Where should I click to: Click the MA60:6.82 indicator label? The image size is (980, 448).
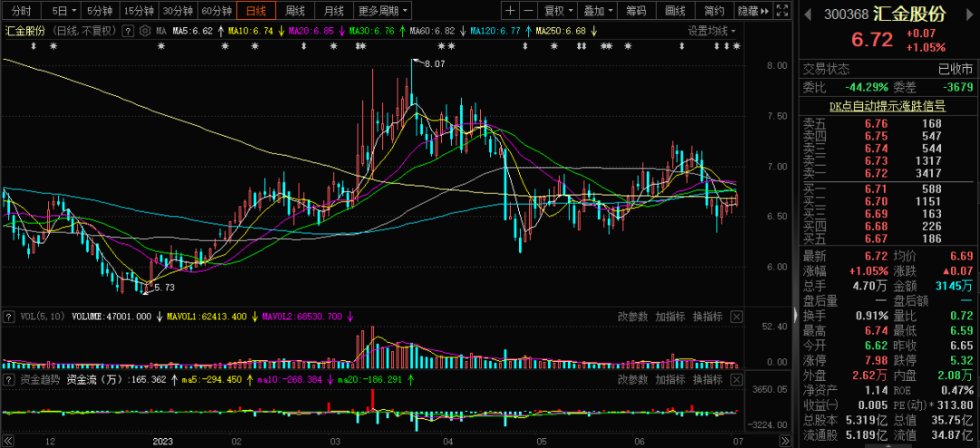click(x=431, y=31)
